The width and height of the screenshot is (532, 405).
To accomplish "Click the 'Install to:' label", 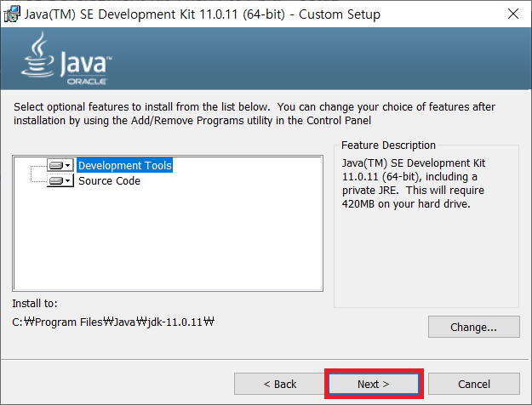I will coord(35,303).
